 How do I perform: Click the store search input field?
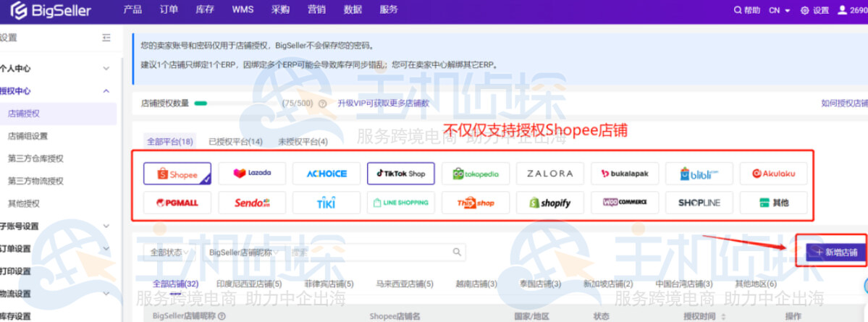click(x=369, y=252)
